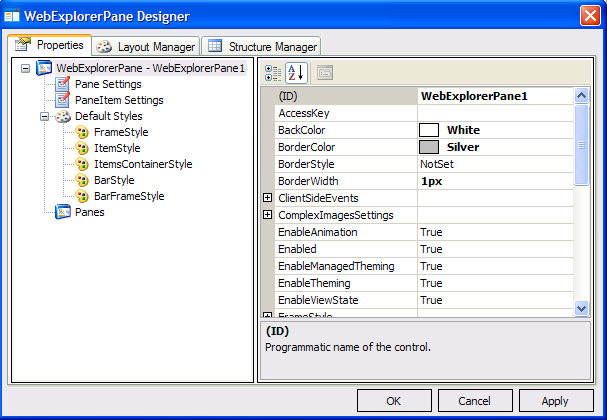Click the Silver BorderColor swatch
The width and height of the screenshot is (607, 420).
pos(429,147)
